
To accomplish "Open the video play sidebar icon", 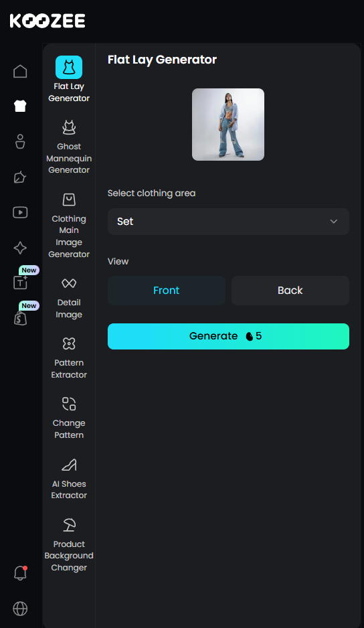I will (20, 212).
